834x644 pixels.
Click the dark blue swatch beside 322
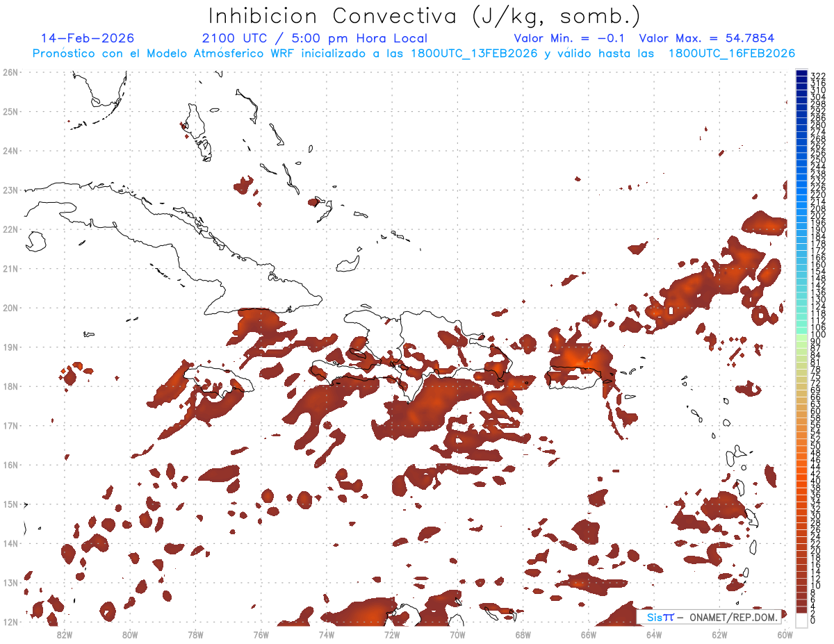click(801, 73)
